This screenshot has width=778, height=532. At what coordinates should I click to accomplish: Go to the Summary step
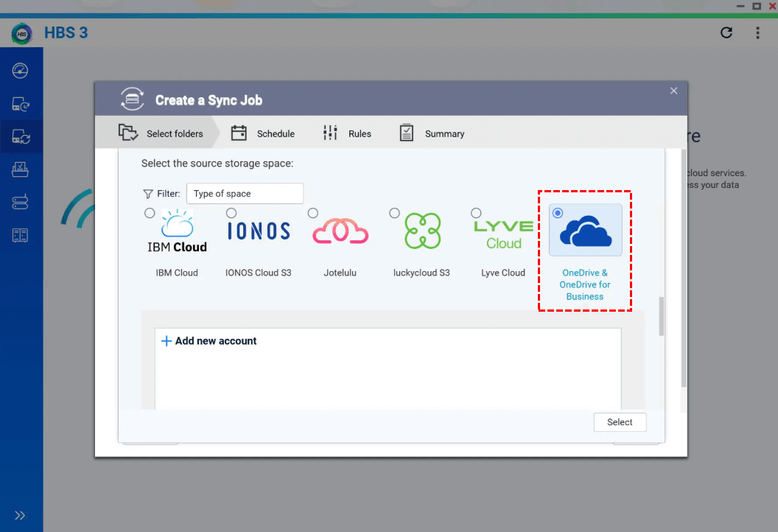point(432,133)
